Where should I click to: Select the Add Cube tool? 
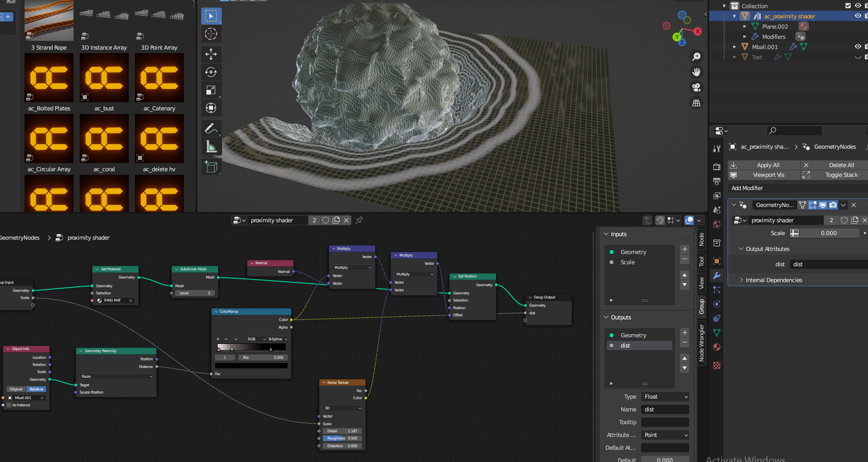click(x=211, y=167)
